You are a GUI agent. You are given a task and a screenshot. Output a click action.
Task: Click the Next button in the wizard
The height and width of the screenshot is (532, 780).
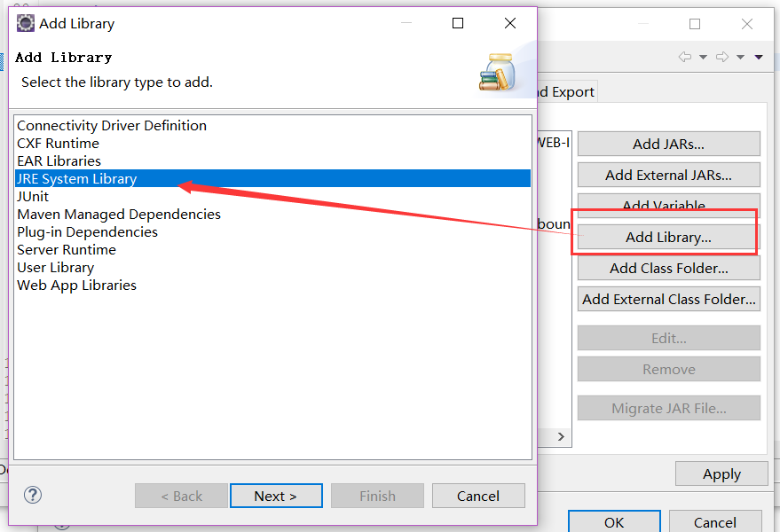[x=276, y=496]
